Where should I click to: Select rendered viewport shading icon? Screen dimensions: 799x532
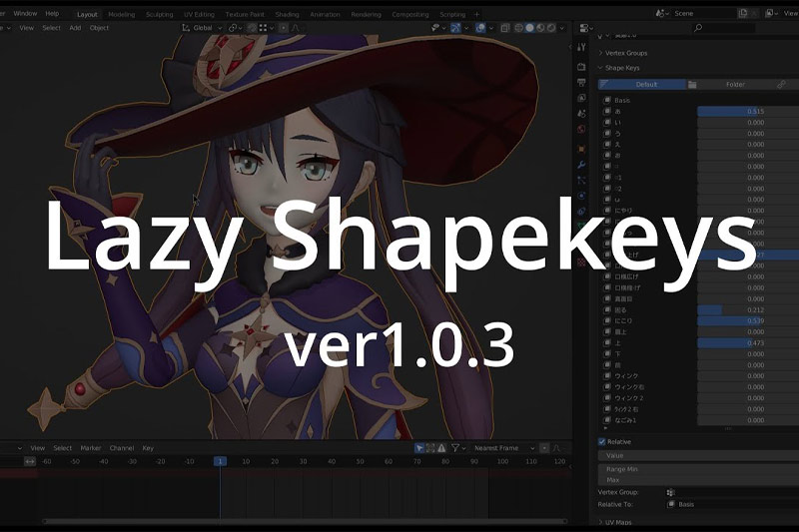tap(551, 28)
